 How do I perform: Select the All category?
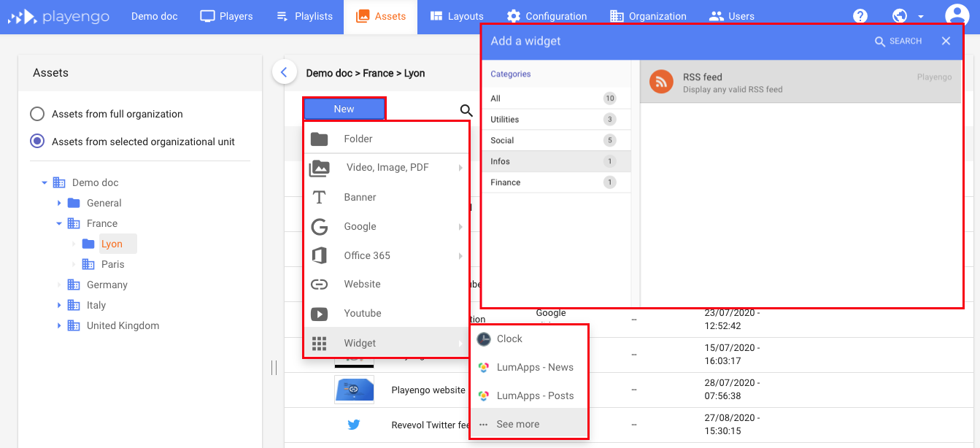[x=556, y=99]
